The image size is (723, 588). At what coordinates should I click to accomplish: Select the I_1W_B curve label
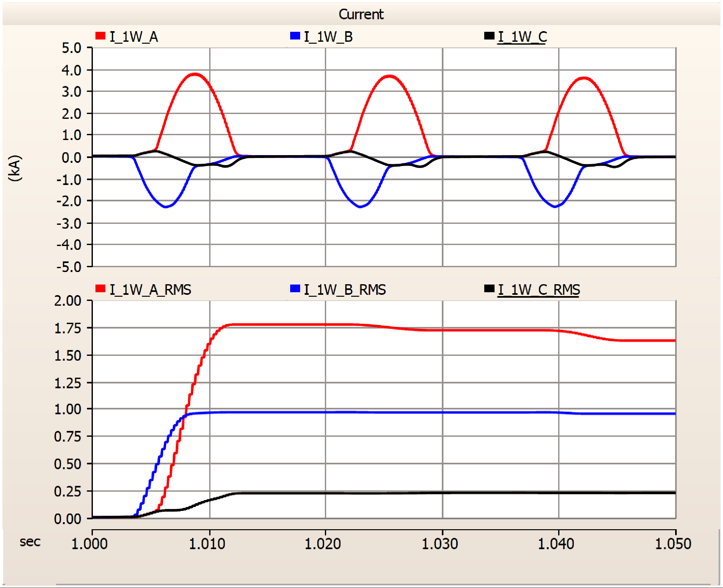tap(328, 37)
